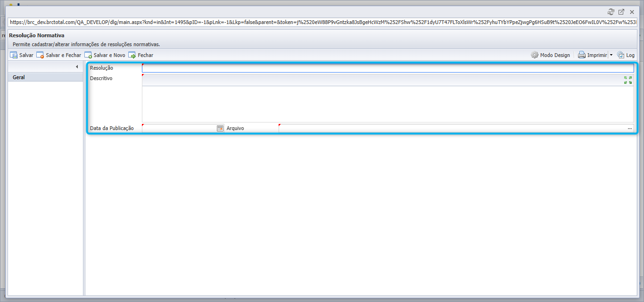Collapse the left sidebar panel arrow

[x=77, y=67]
